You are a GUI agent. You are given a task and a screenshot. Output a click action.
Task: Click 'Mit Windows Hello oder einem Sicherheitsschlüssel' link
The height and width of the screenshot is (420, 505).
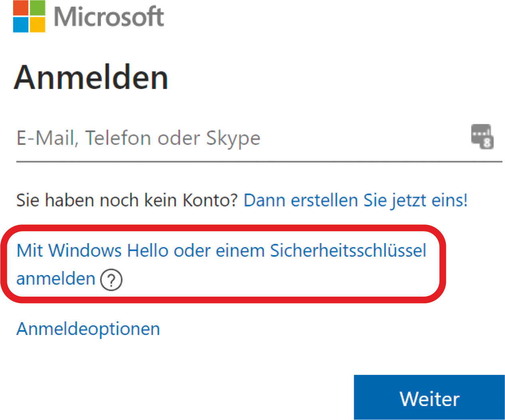(x=221, y=251)
